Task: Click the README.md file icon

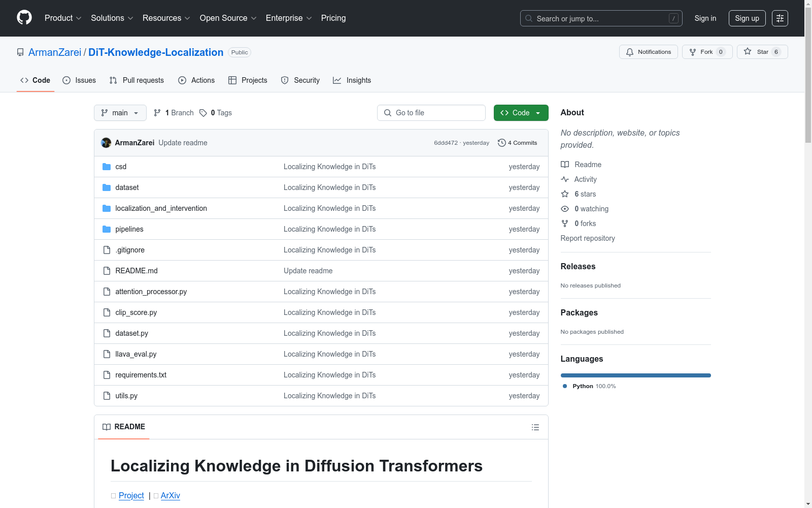Action: [x=107, y=271]
